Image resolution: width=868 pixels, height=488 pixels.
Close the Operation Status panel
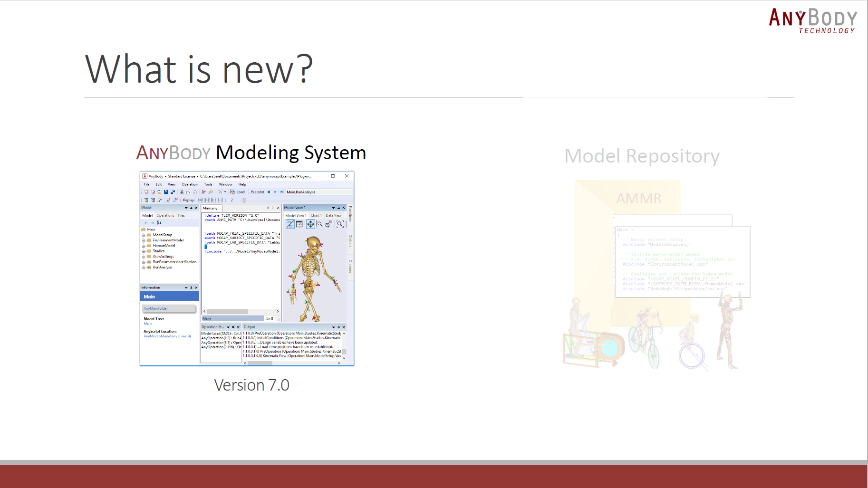point(238,327)
